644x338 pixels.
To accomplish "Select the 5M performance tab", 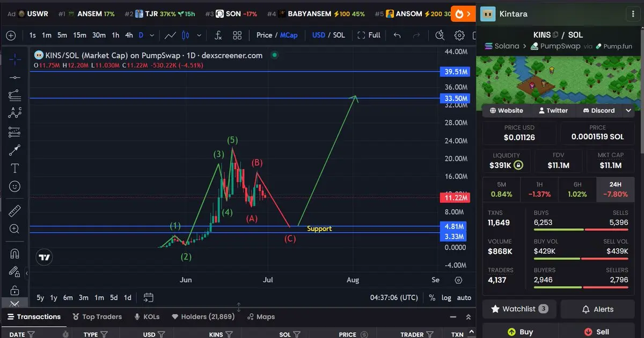I will click(x=501, y=190).
